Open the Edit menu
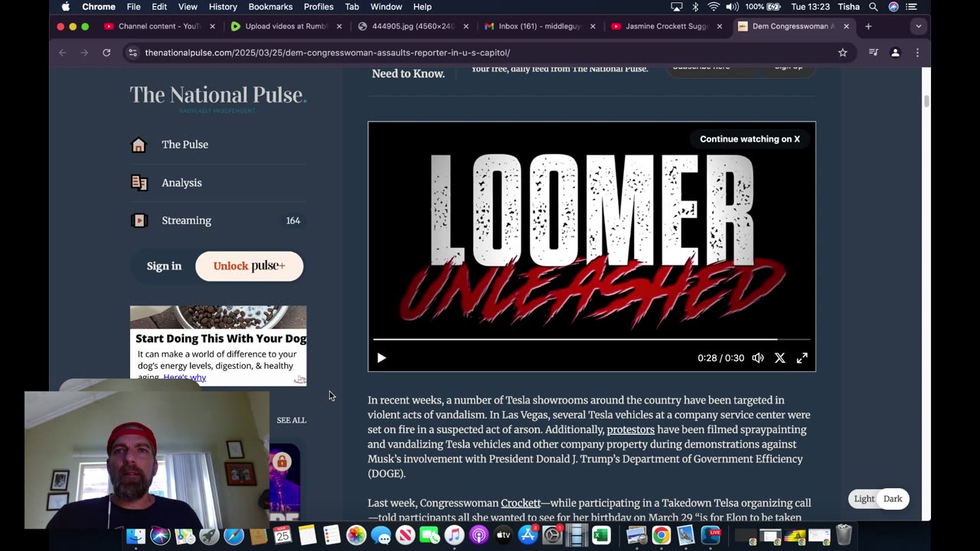The width and height of the screenshot is (980, 551). pyautogui.click(x=159, y=7)
